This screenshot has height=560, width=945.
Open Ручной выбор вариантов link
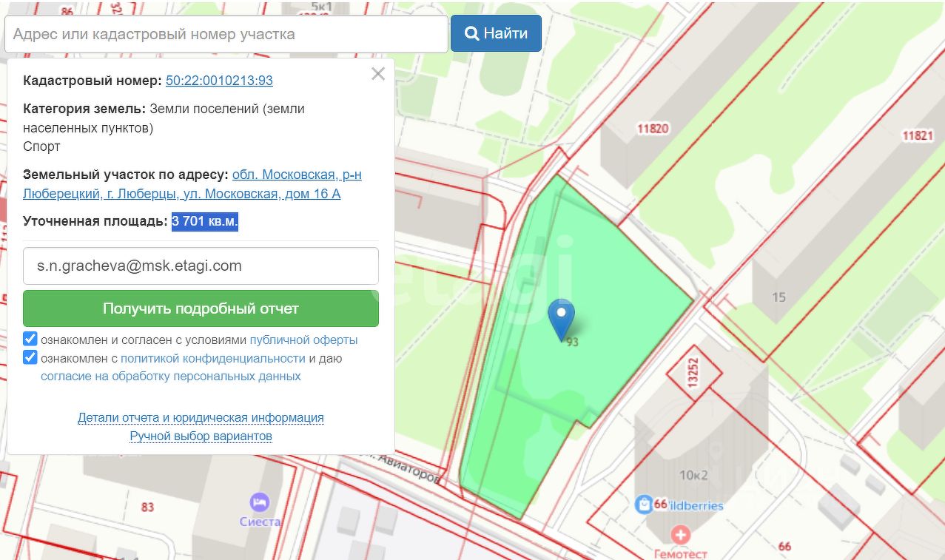pyautogui.click(x=201, y=436)
